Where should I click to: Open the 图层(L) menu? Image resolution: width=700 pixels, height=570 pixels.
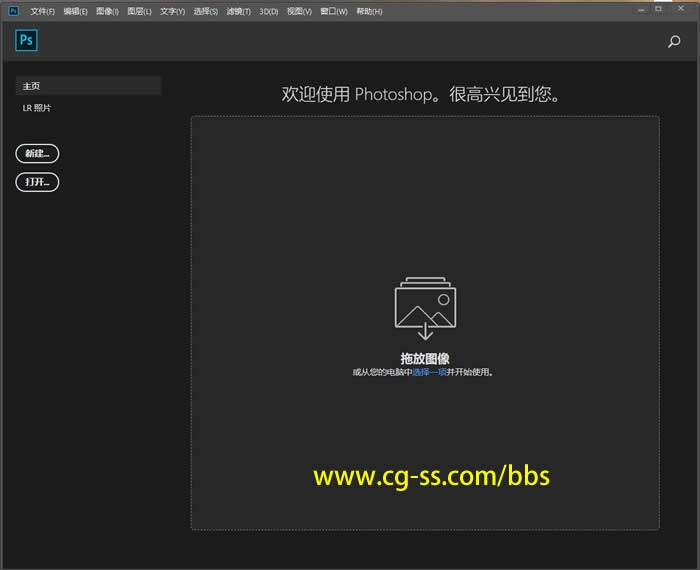[x=139, y=11]
